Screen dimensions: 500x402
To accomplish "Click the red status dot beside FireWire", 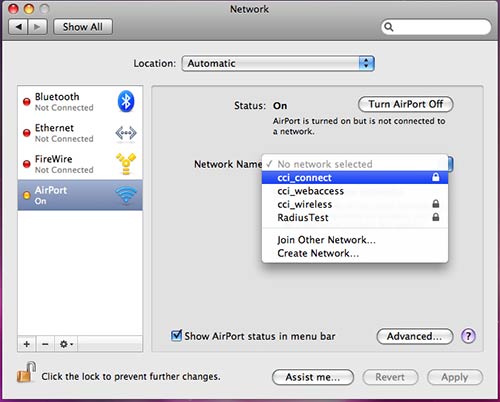I will (26, 164).
